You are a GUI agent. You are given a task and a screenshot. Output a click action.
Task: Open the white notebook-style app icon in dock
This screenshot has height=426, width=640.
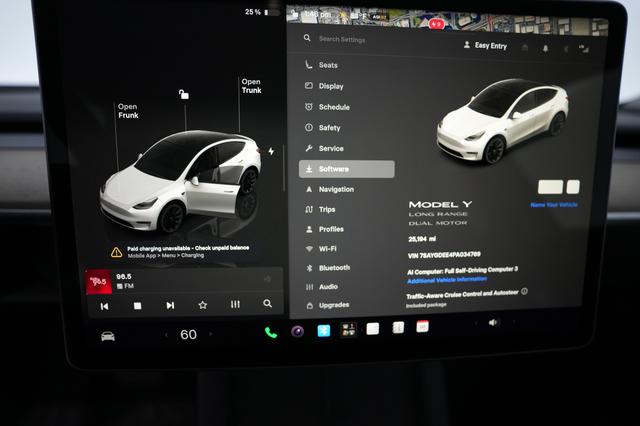click(x=398, y=327)
